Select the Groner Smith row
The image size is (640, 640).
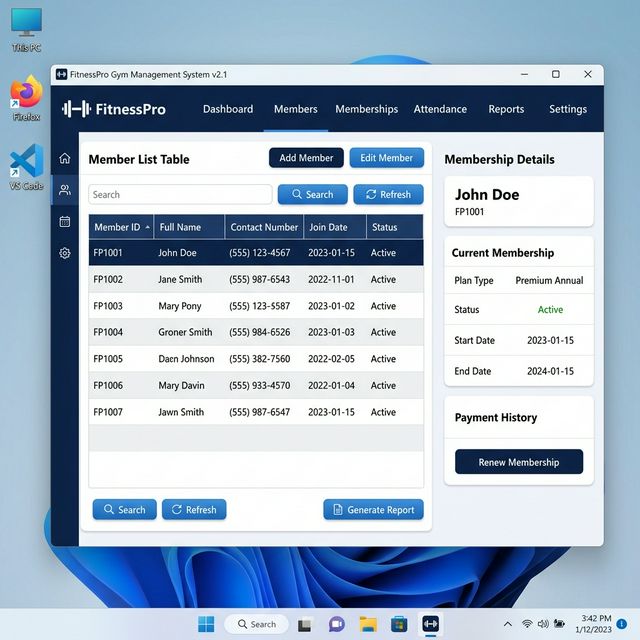(x=256, y=332)
